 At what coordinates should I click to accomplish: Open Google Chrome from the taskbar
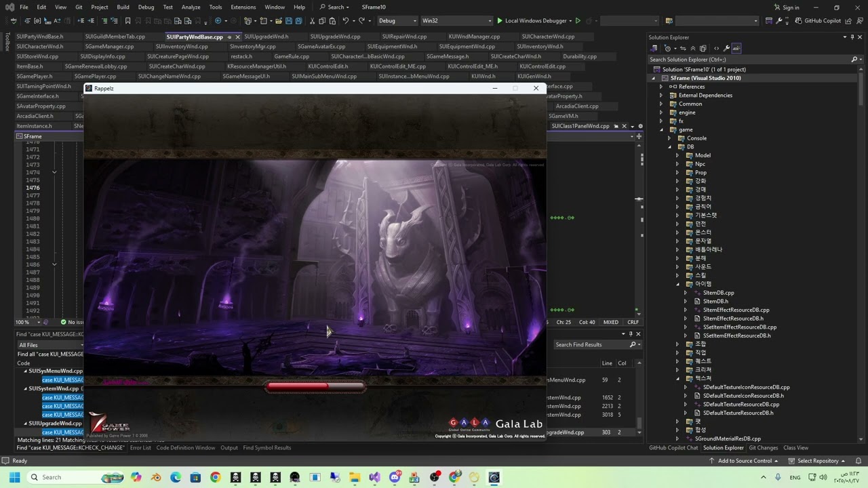tap(216, 477)
